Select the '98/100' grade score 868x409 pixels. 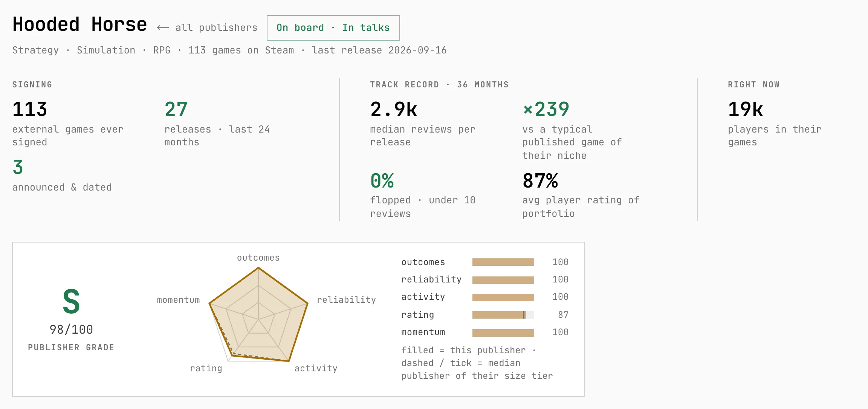[x=71, y=330]
